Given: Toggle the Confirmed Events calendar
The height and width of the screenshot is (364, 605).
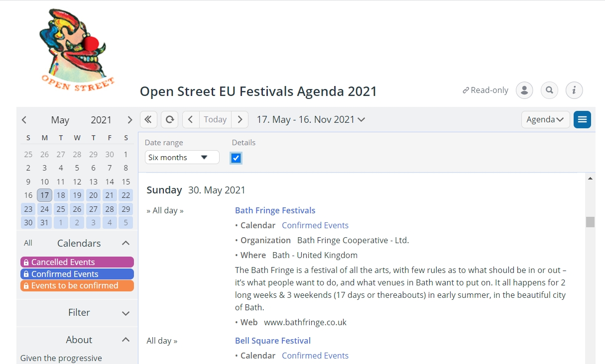Looking at the screenshot, I should pyautogui.click(x=77, y=274).
